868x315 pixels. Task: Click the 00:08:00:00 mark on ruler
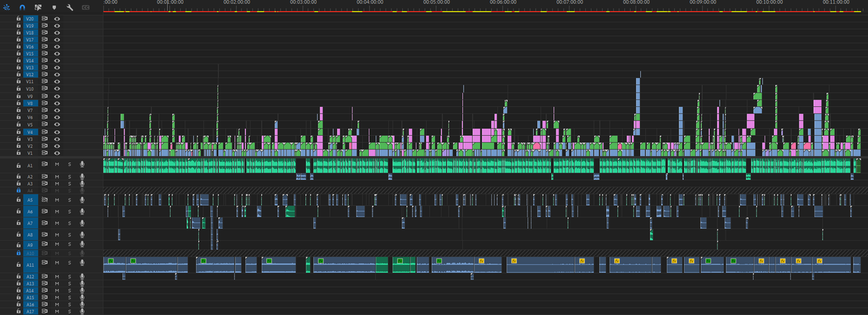(637, 3)
